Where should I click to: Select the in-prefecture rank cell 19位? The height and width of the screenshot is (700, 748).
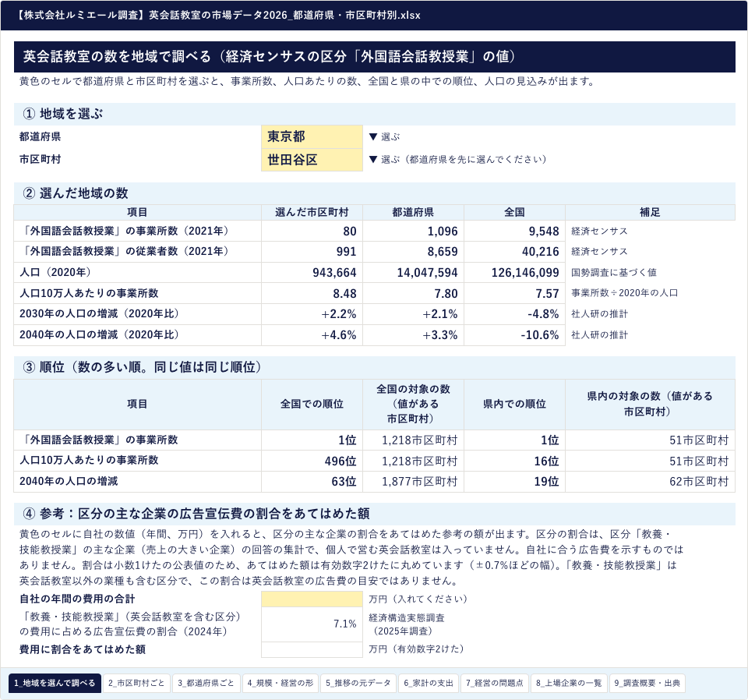click(x=515, y=482)
